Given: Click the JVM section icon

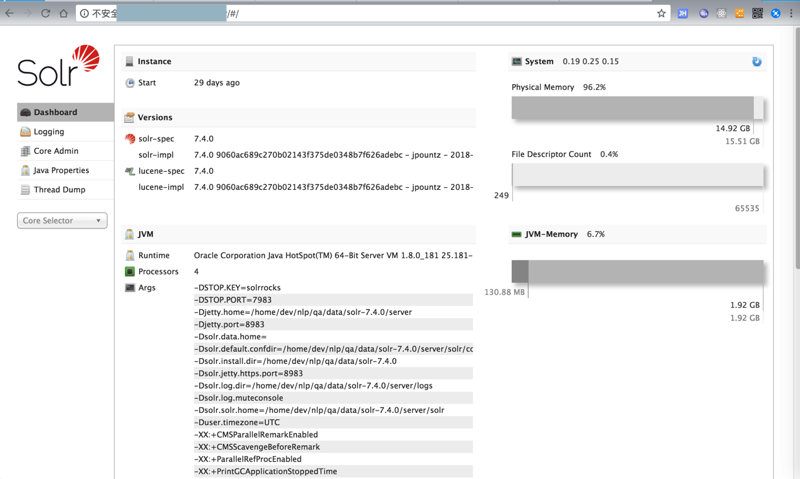Looking at the screenshot, I should (x=130, y=234).
